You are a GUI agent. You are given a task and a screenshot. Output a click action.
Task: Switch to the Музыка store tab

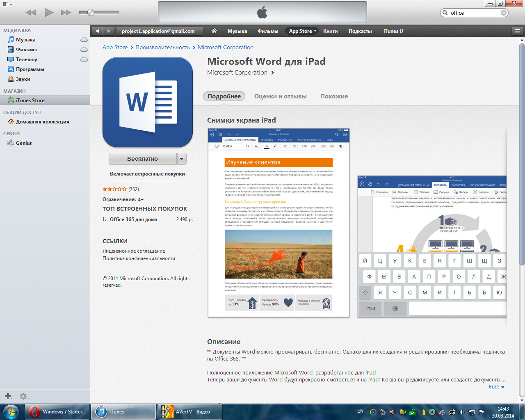[x=237, y=31]
